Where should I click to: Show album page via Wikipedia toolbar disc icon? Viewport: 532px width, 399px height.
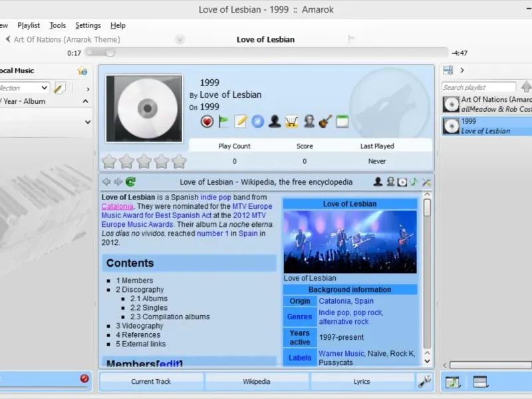(402, 182)
